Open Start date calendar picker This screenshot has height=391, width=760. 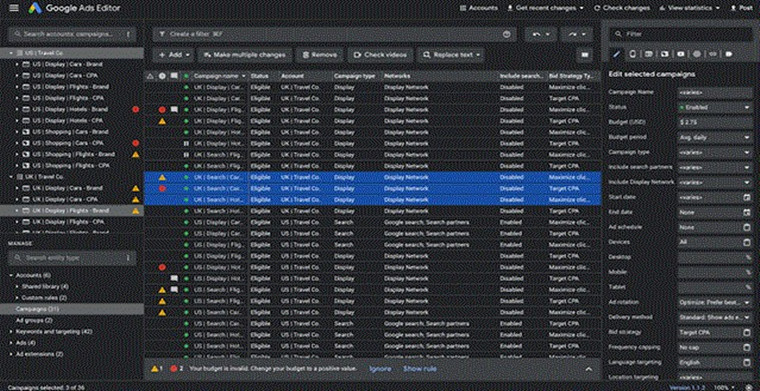[747, 197]
